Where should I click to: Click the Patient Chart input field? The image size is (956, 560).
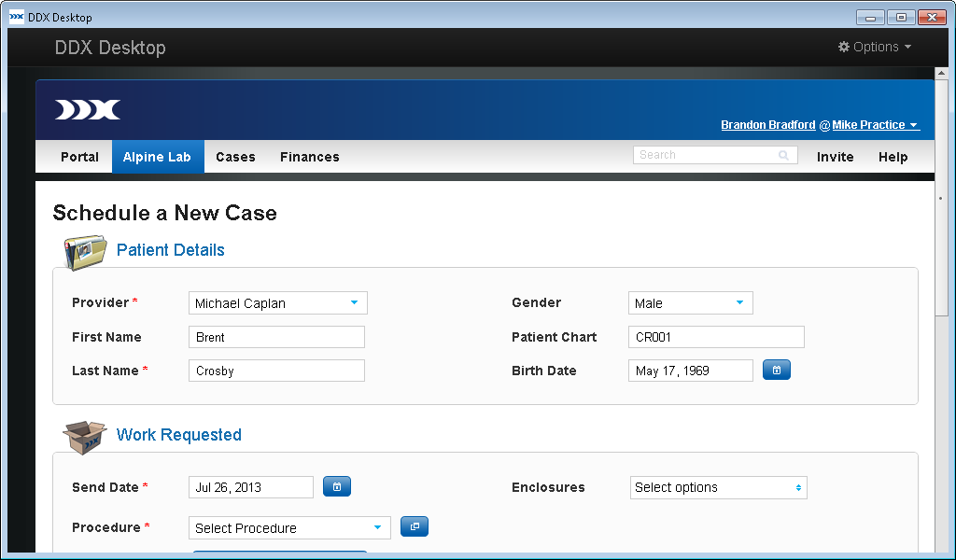point(715,337)
